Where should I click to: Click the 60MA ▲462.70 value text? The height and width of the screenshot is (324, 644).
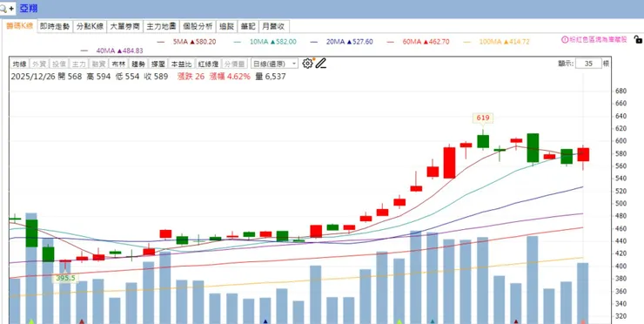coord(426,42)
